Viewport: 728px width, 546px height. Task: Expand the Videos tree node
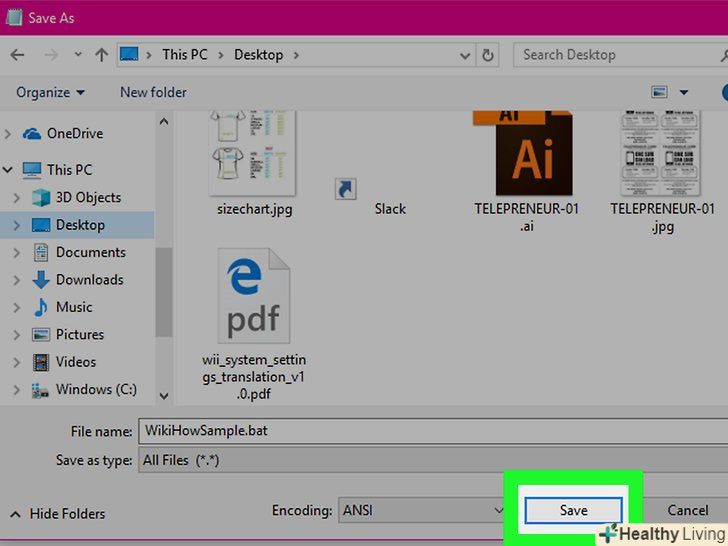[x=17, y=362]
